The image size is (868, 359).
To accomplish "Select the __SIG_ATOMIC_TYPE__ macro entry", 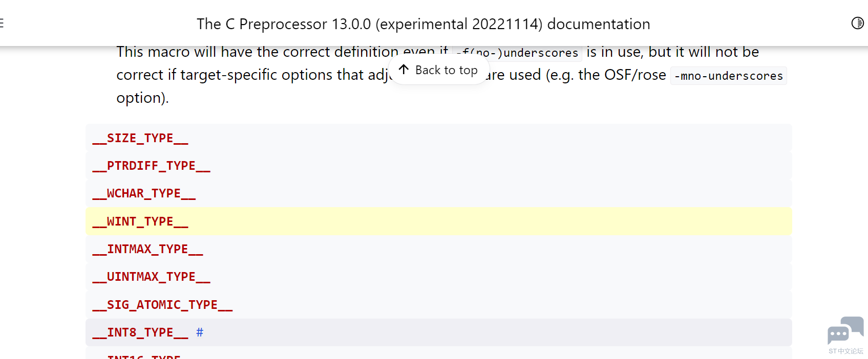I will point(163,305).
